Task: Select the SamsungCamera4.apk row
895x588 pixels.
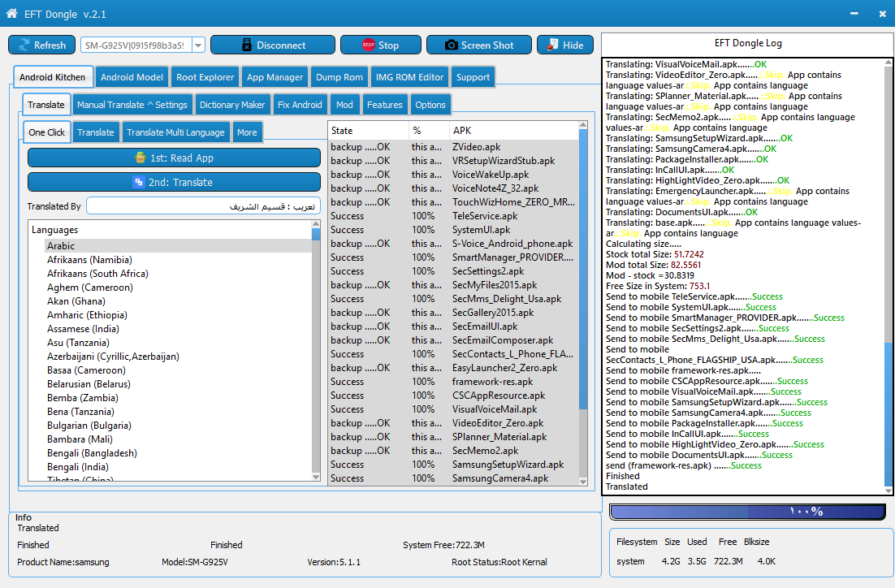Action: point(453,478)
